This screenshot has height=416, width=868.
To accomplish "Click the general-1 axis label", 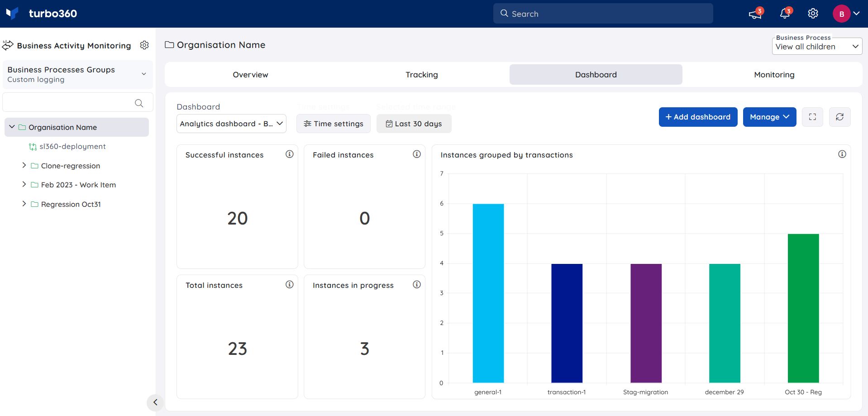I will (x=488, y=392).
